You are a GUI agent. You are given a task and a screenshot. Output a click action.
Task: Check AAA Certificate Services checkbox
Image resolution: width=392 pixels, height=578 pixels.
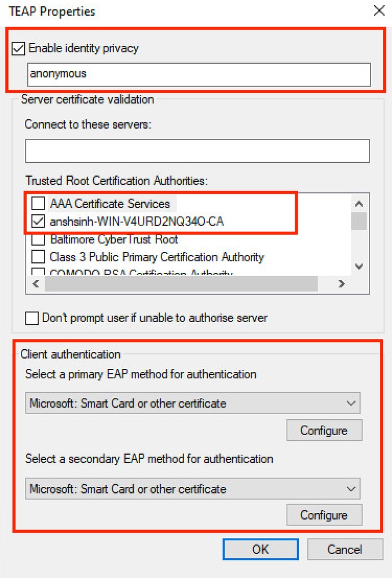click(x=38, y=204)
